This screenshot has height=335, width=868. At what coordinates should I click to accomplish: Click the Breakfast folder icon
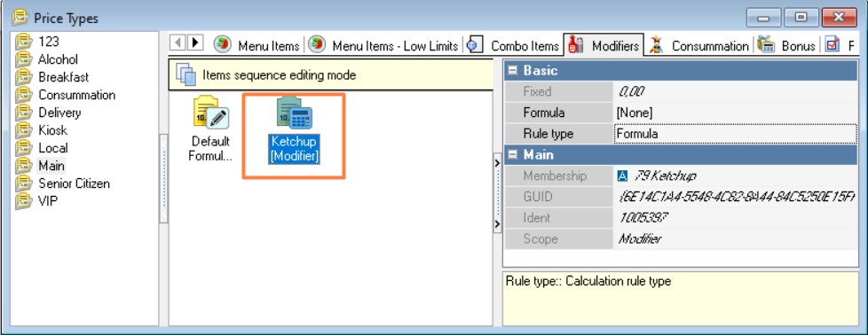pyautogui.click(x=24, y=77)
